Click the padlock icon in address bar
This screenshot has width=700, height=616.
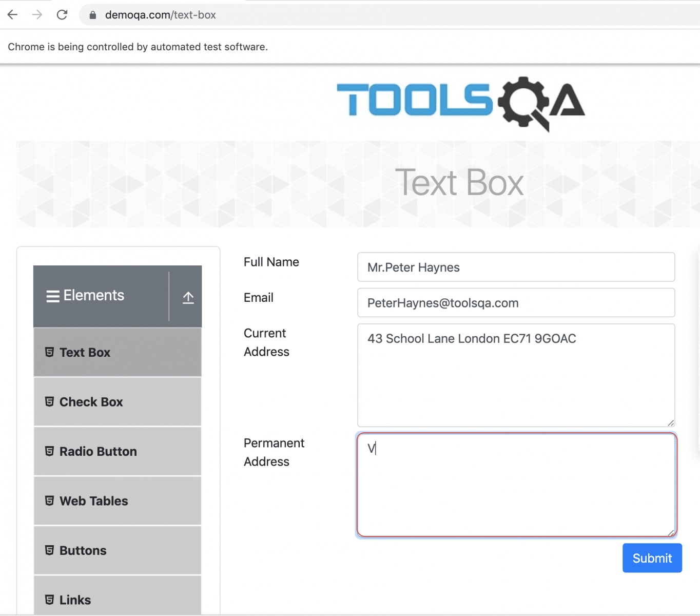pyautogui.click(x=93, y=15)
